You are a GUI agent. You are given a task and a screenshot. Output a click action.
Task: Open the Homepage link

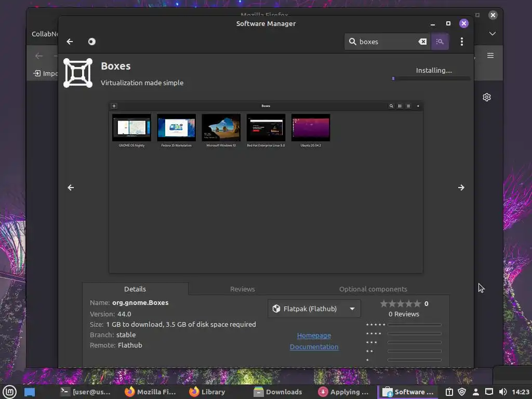click(x=314, y=335)
